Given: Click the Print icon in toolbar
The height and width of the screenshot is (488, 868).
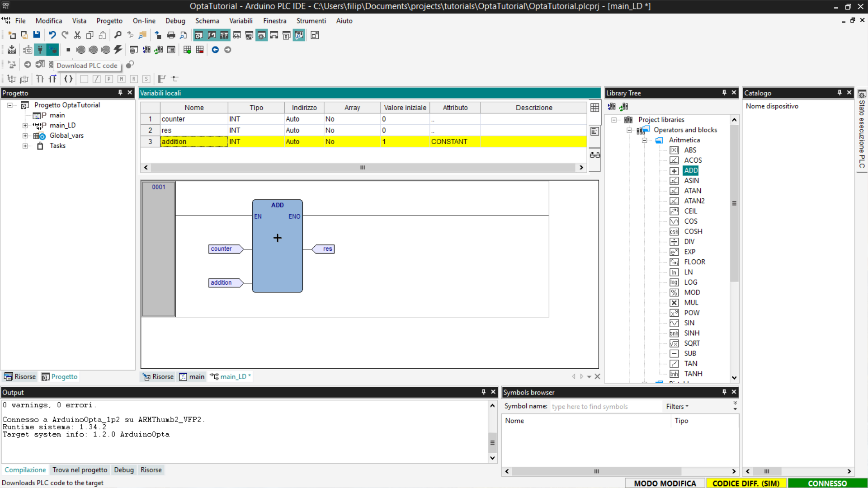Looking at the screenshot, I should 171,35.
